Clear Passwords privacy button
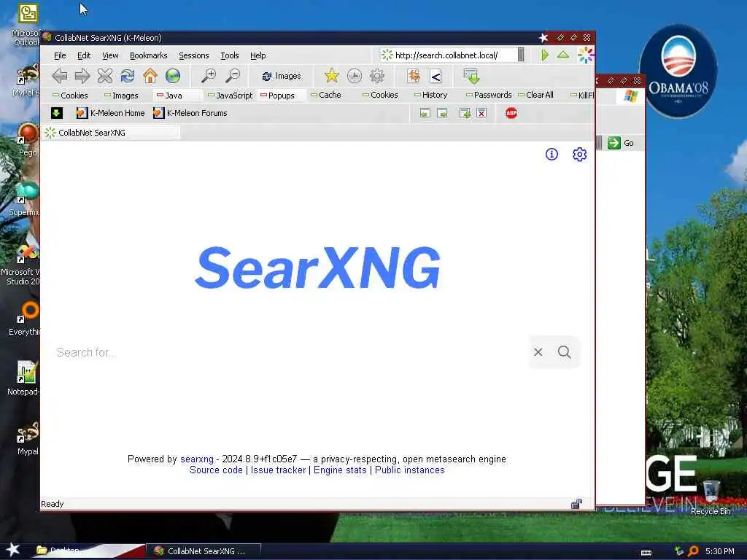Image resolution: width=747 pixels, height=560 pixels. [489, 95]
